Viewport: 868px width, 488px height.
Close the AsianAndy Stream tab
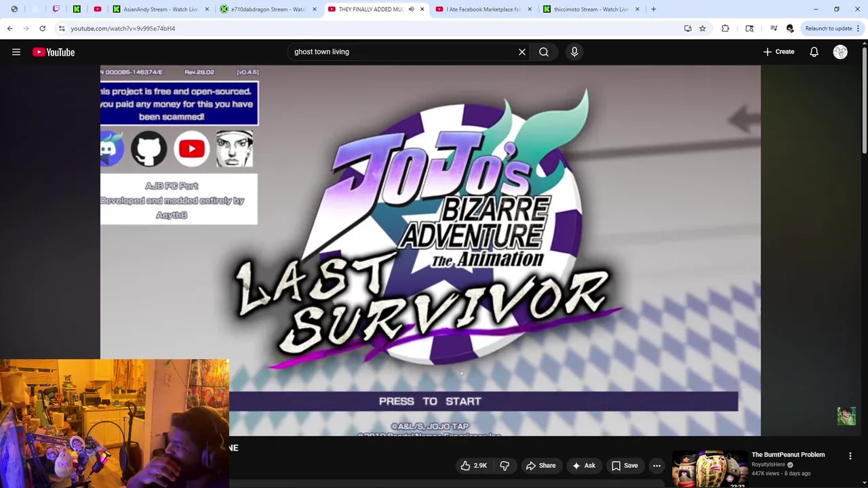(x=207, y=9)
